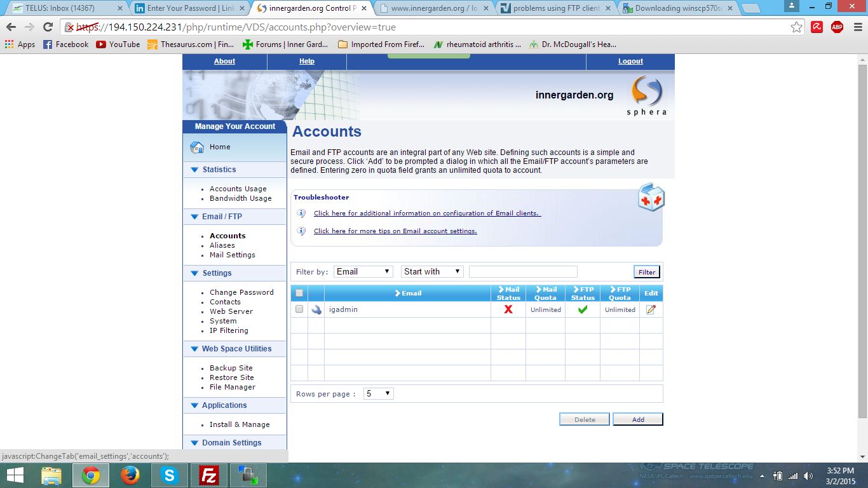Switch to the problems using FTP client tab
Screen dimensions: 868x488
point(554,9)
